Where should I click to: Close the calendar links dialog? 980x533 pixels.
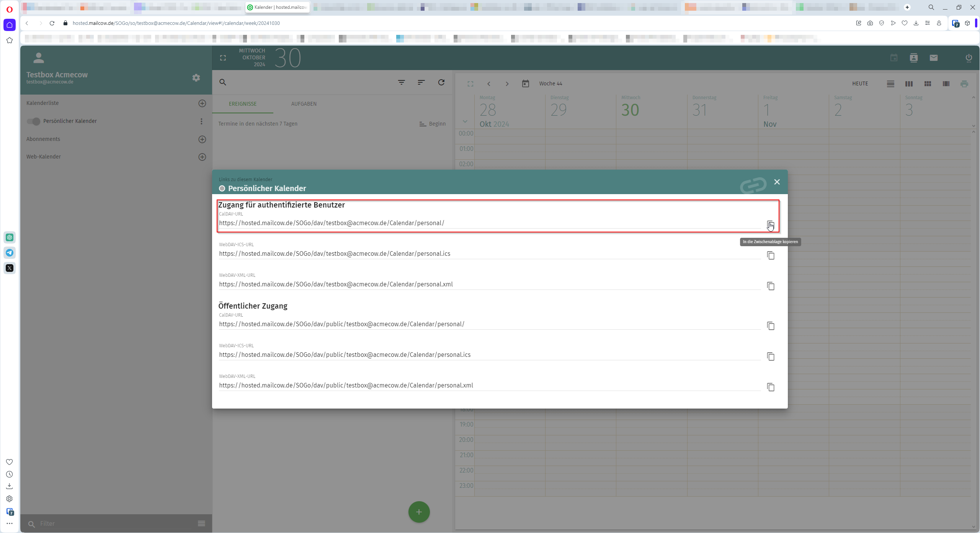pyautogui.click(x=777, y=182)
